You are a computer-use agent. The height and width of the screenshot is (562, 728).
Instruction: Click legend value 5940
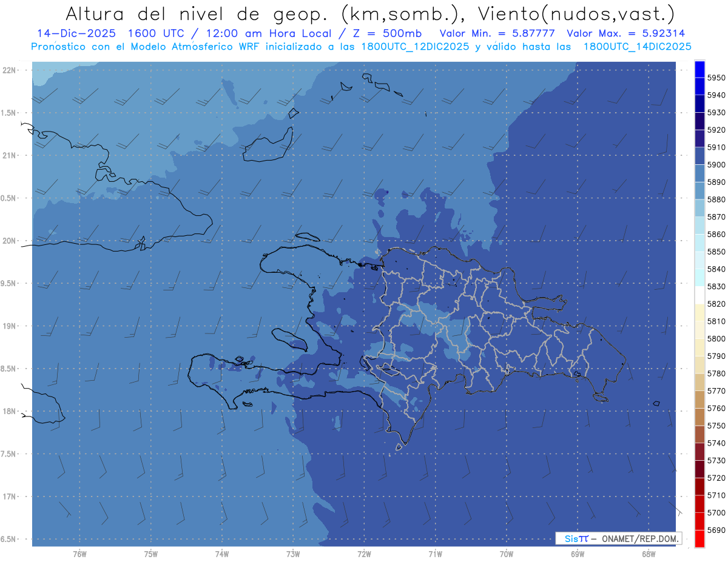[716, 95]
